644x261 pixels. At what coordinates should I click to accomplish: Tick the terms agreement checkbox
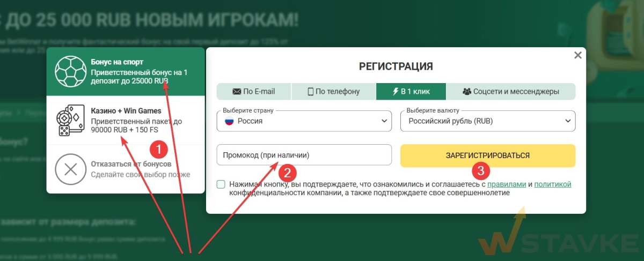tap(221, 184)
